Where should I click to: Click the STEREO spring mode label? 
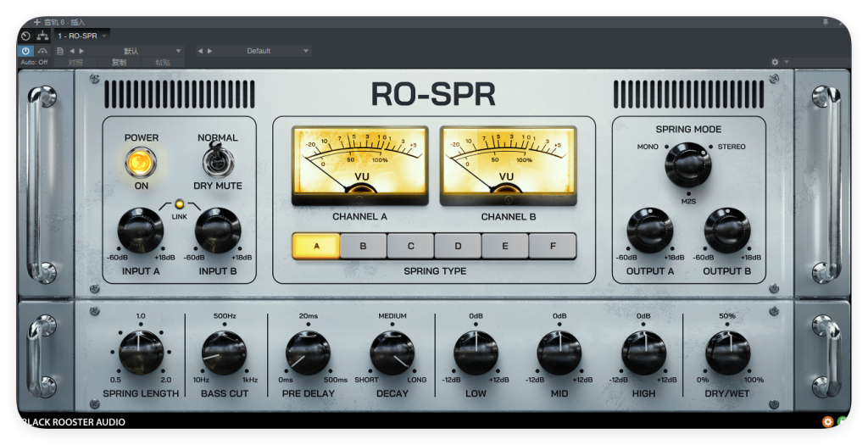732,147
